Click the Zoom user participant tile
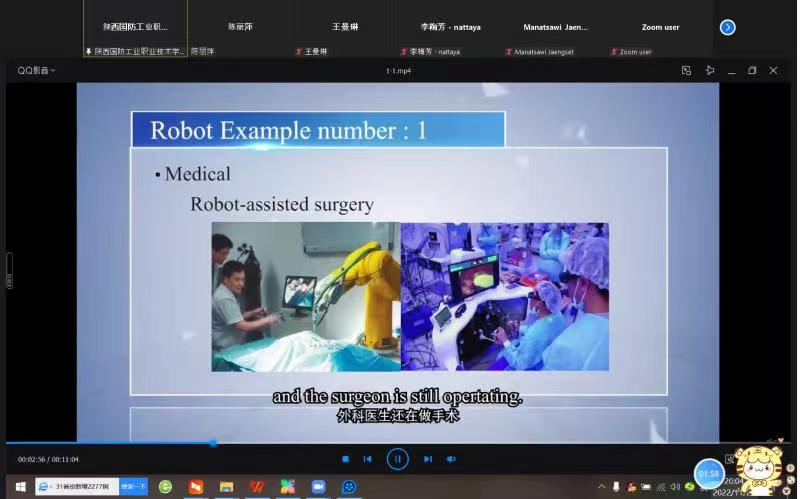 pos(660,28)
